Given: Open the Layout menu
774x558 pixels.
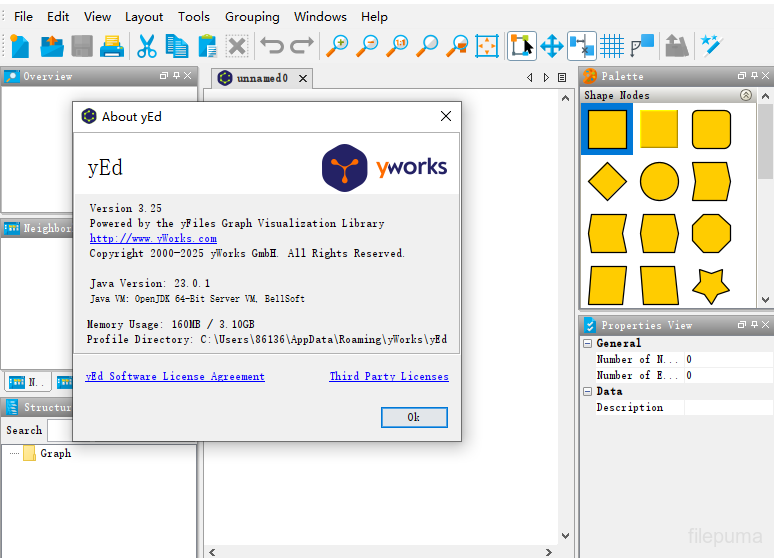Looking at the screenshot, I should [144, 17].
